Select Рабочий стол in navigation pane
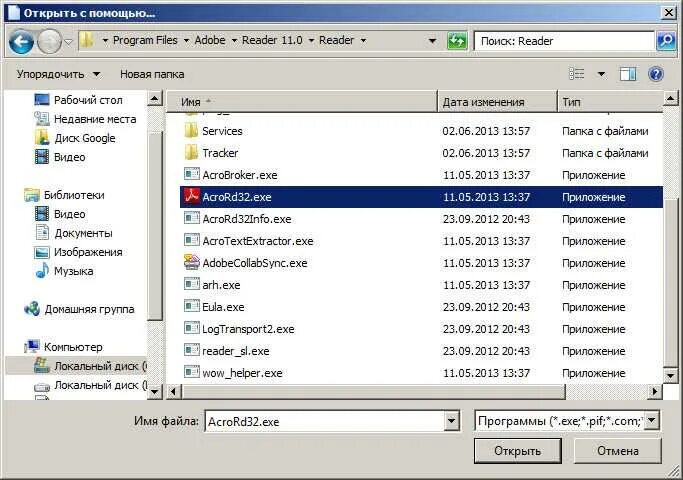 88,100
